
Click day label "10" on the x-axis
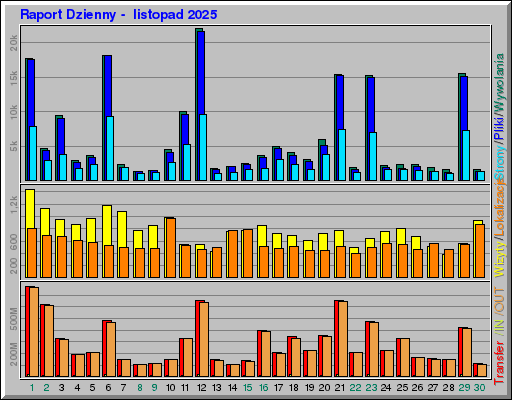170,388
